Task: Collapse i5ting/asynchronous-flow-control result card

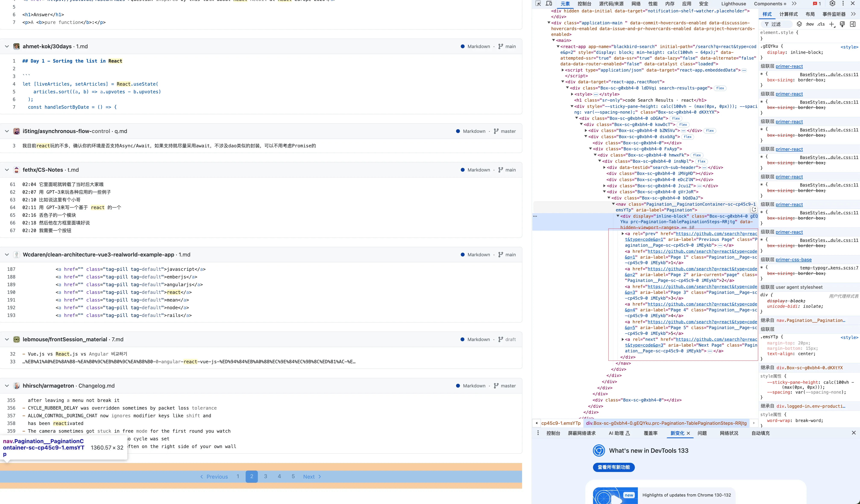Action: tap(7, 131)
